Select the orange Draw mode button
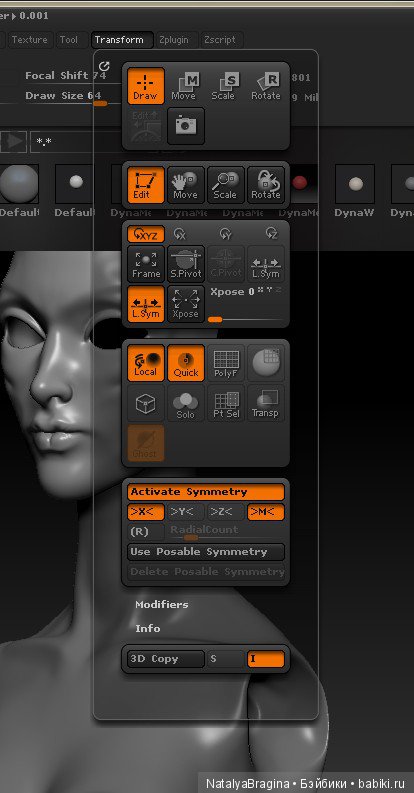This screenshot has width=414, height=793. (146, 86)
